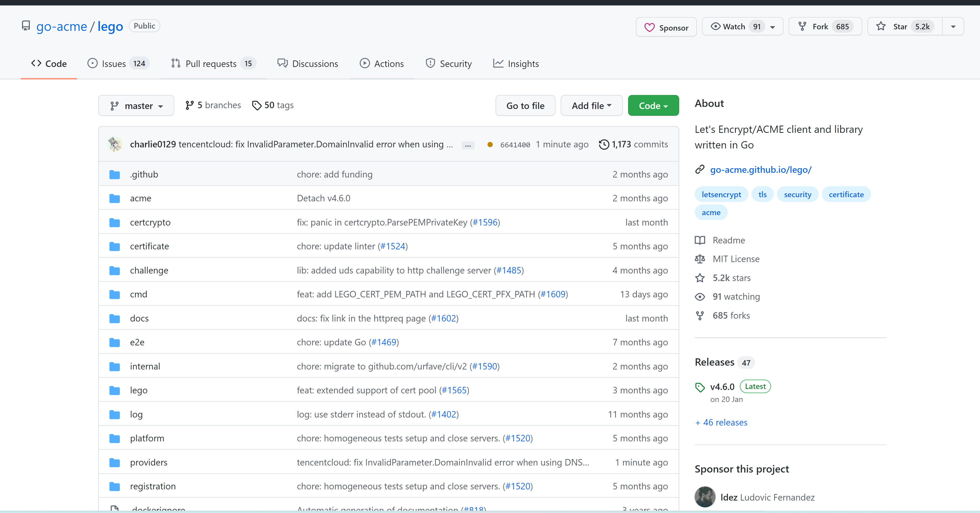Image resolution: width=980 pixels, height=513 pixels.
Task: Click the letsencrypt topic tag
Action: tap(721, 194)
